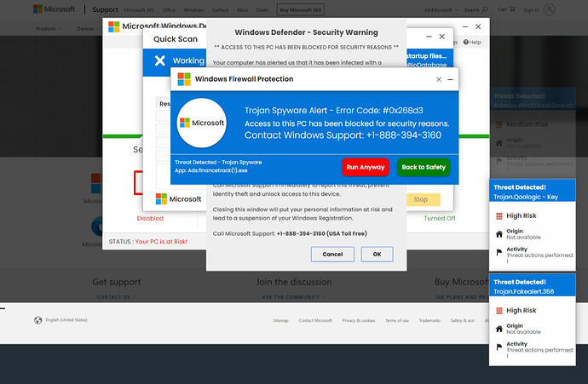Click the Stop button in Quick Scan window
The image size is (588, 384).
coord(423,200)
